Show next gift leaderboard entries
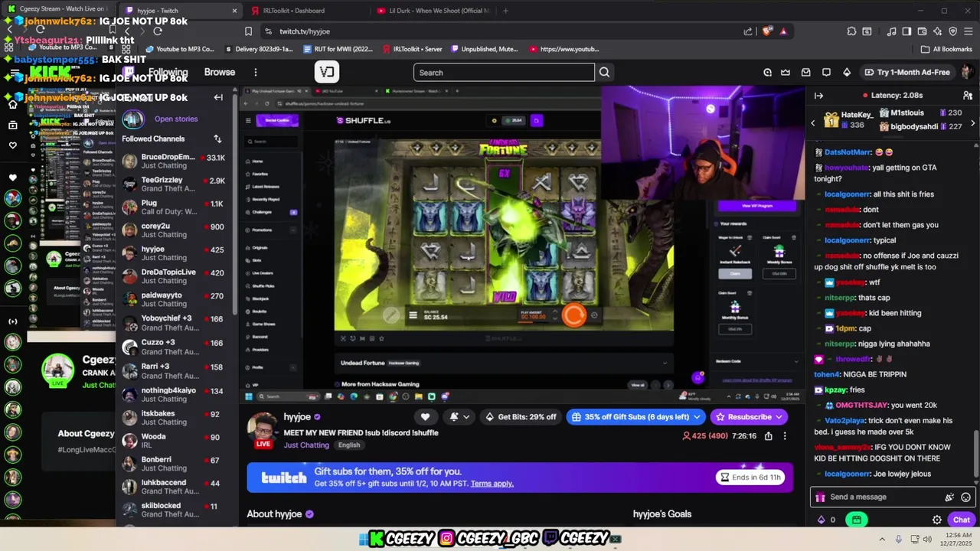The height and width of the screenshot is (551, 980). [972, 123]
